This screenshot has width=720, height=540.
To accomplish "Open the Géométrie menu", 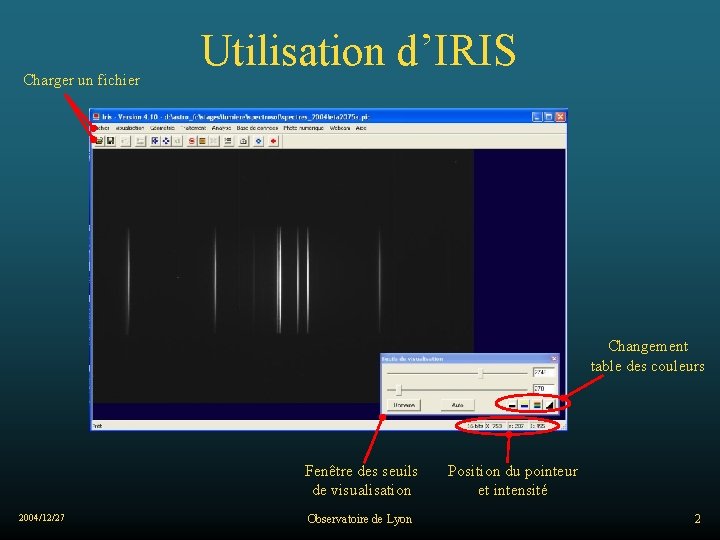I will point(162,128).
